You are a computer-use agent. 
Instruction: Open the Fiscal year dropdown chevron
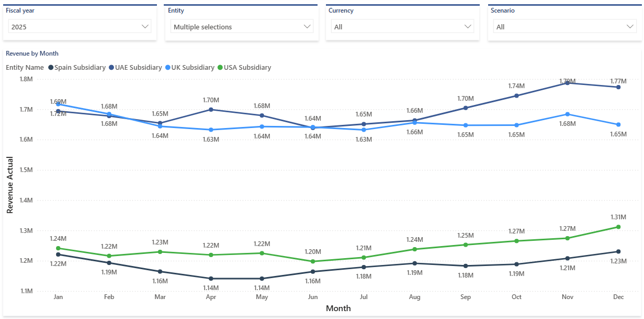(145, 26)
